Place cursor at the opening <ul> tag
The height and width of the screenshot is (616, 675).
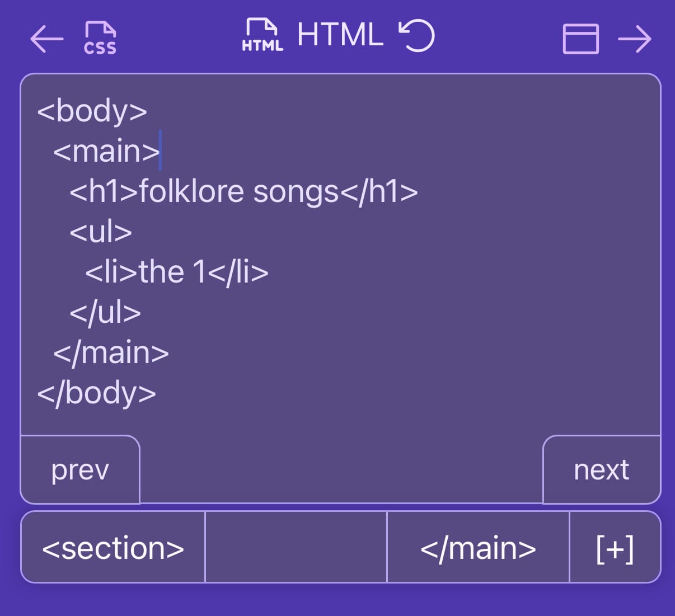101,232
